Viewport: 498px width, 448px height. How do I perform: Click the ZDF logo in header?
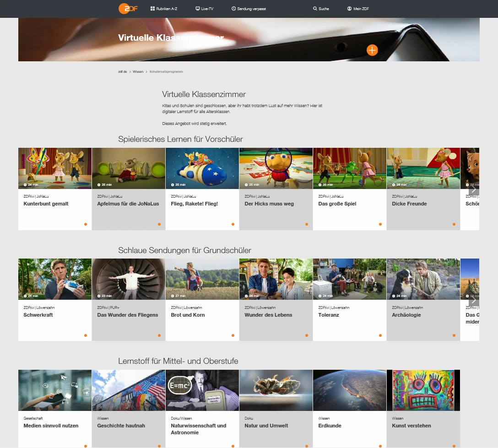(x=128, y=9)
